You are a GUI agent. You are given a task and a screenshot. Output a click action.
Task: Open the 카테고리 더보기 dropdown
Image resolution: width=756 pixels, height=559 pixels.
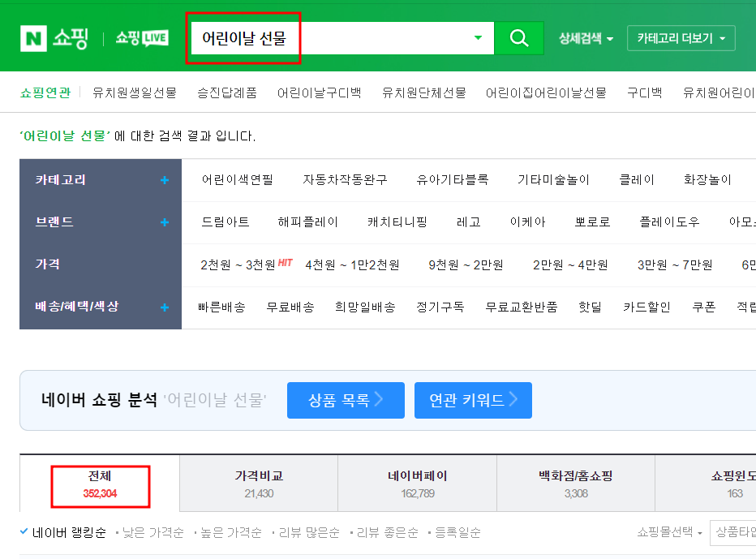[681, 38]
